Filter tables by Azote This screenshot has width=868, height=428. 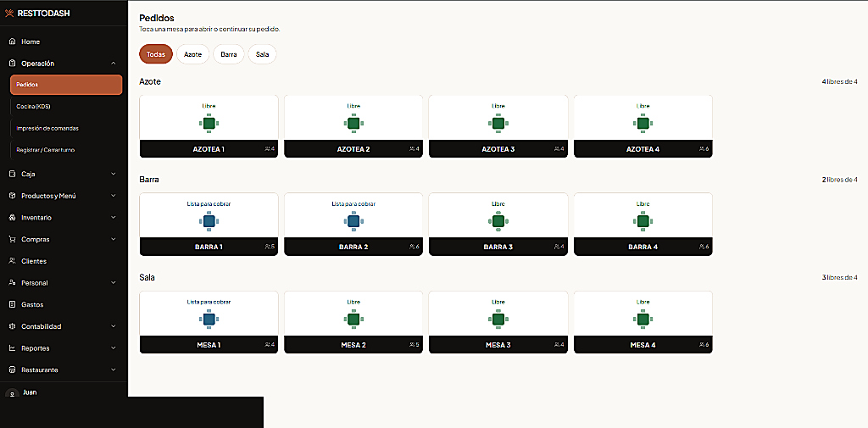point(192,54)
